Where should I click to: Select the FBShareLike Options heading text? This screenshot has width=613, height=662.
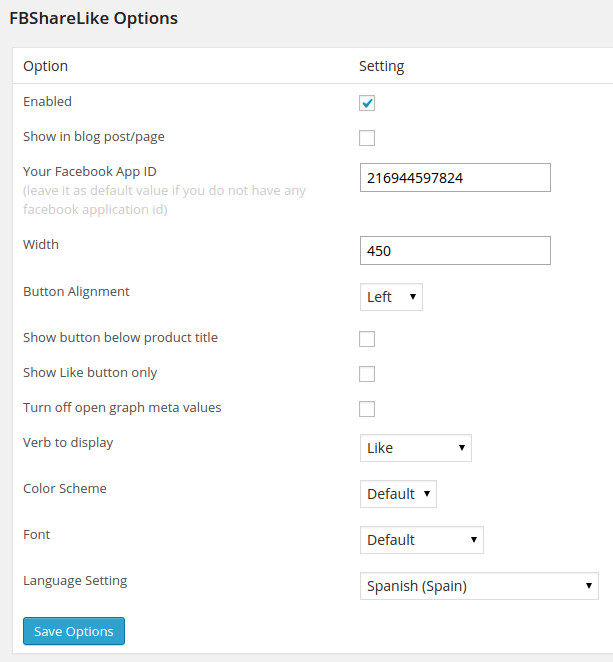94,19
